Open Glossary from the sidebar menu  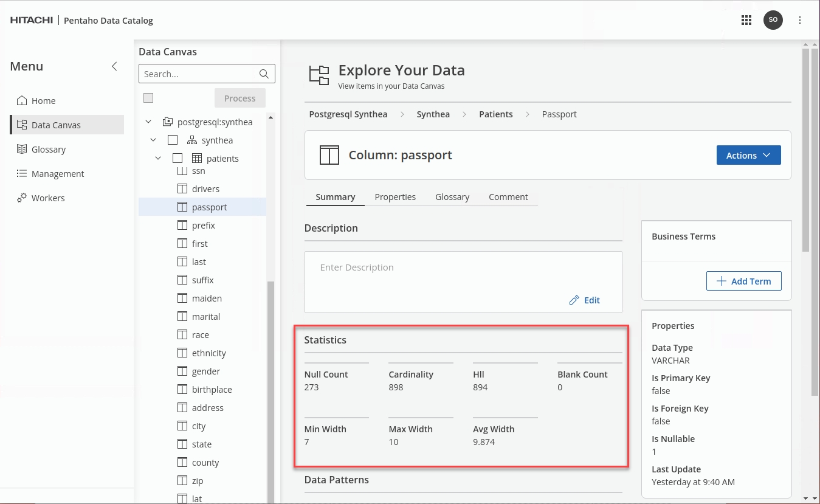point(48,150)
